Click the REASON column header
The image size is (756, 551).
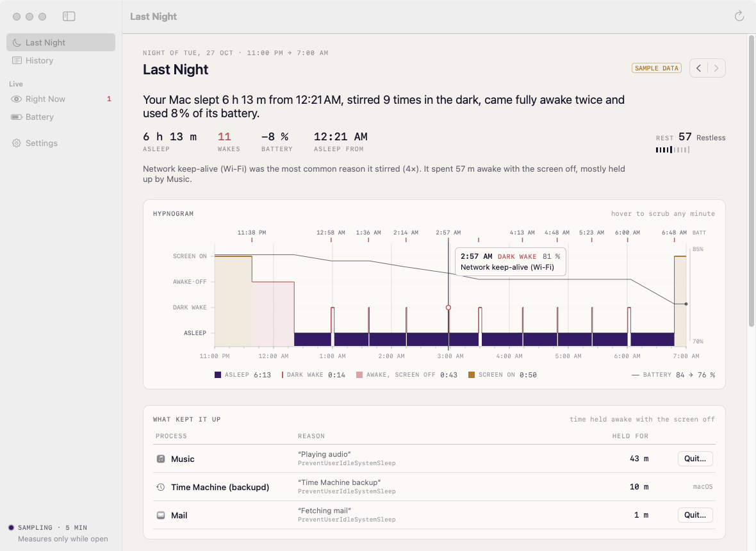pos(311,436)
